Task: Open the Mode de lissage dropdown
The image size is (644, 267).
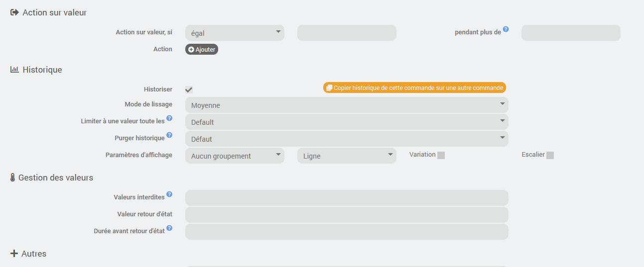Action: click(347, 105)
